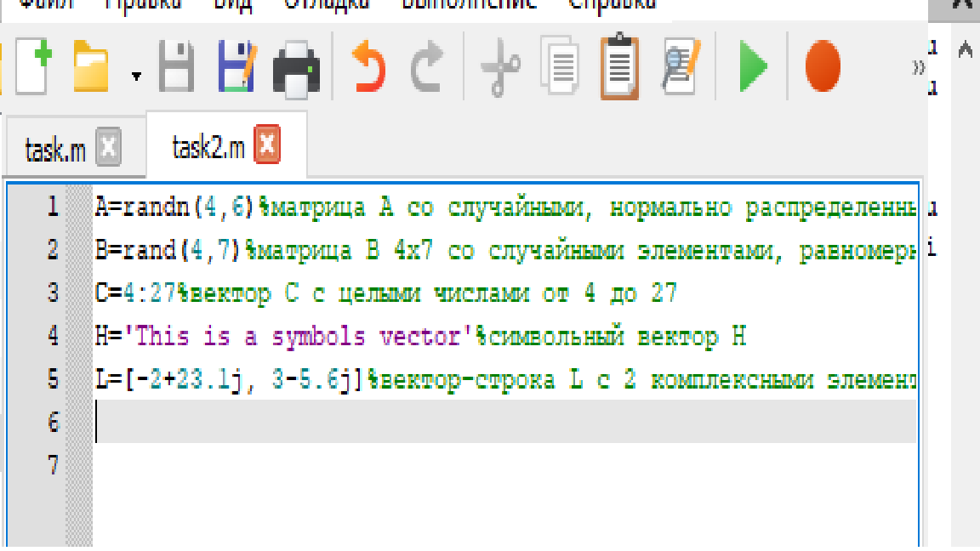Print the current script
The width and height of the screenshot is (980, 551).
click(296, 70)
